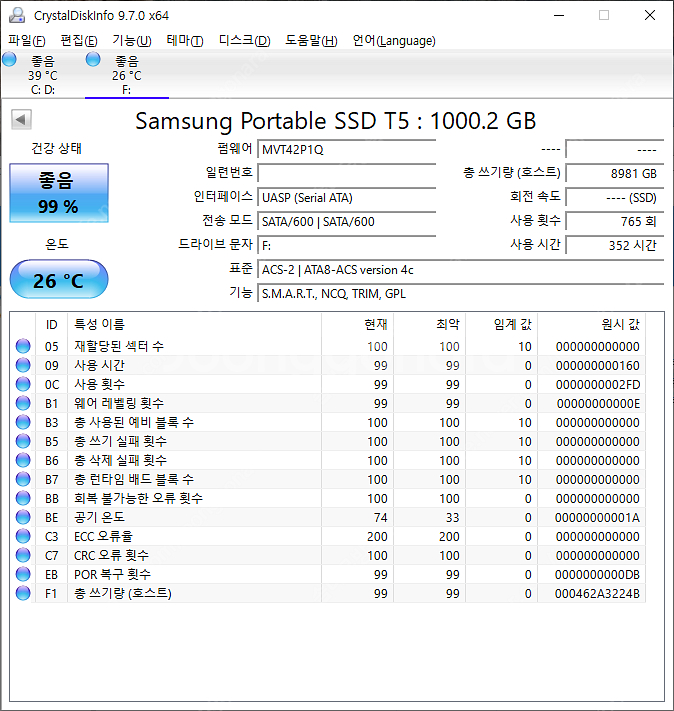Click status orb of attribute 09 row

pyautogui.click(x=23, y=365)
